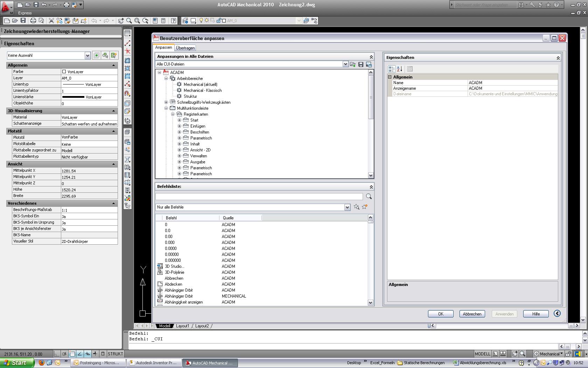Screen dimensions: 588x368
Task: Click the Zoom Previous icon
Action: [x=145, y=21]
